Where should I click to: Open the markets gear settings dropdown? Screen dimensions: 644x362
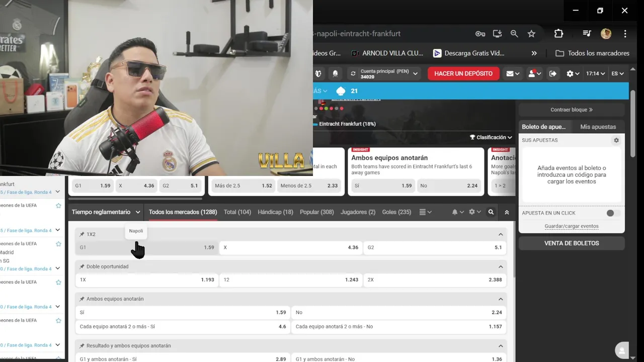pyautogui.click(x=474, y=212)
